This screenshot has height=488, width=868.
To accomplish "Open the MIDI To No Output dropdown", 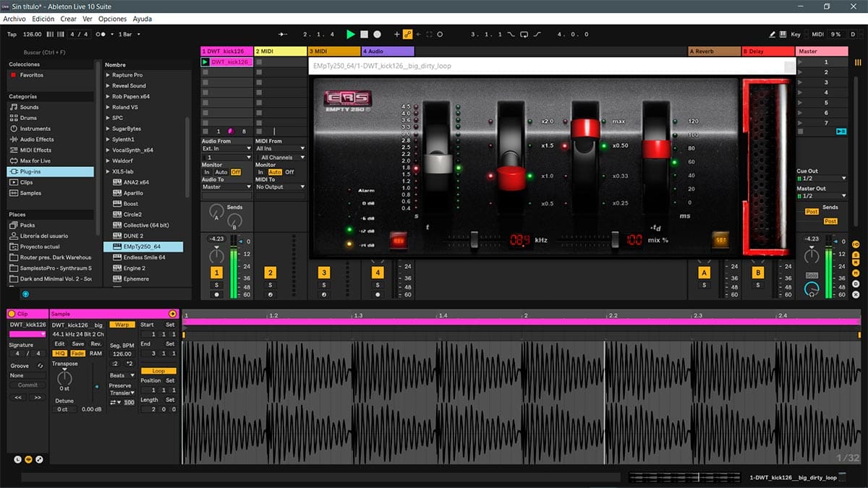I will pyautogui.click(x=281, y=187).
